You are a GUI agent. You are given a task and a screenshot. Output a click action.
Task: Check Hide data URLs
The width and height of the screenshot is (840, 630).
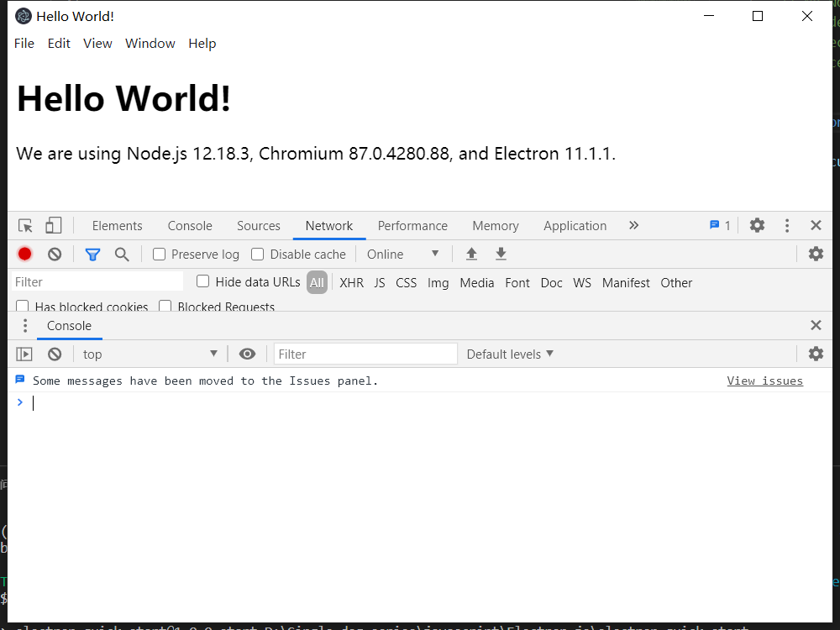tap(202, 281)
